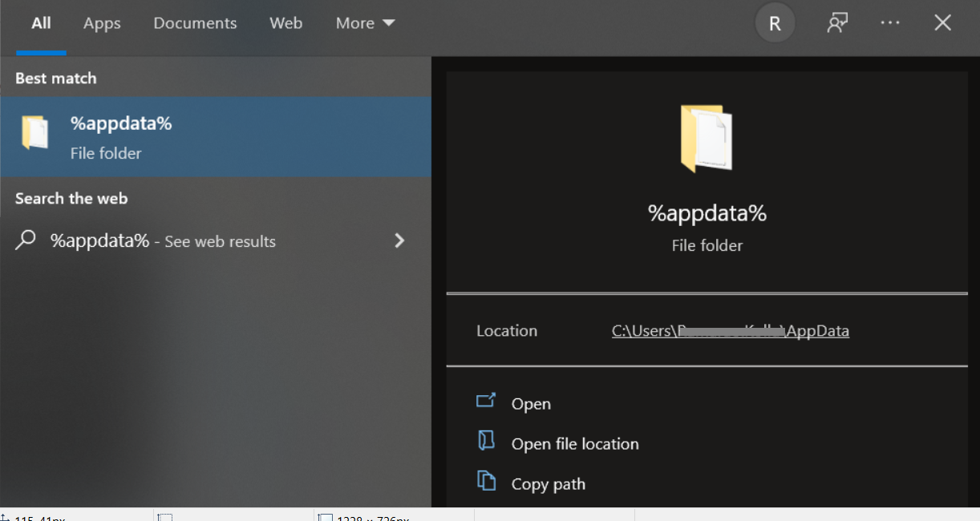Image resolution: width=980 pixels, height=521 pixels.
Task: Select the Web search tab
Action: pyautogui.click(x=286, y=22)
